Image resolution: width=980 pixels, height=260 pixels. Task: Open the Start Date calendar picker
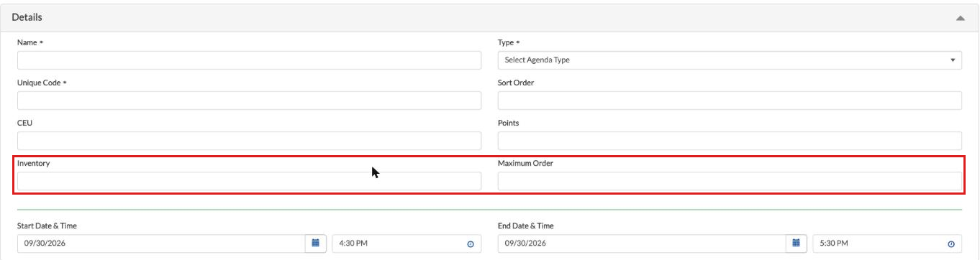click(x=315, y=243)
